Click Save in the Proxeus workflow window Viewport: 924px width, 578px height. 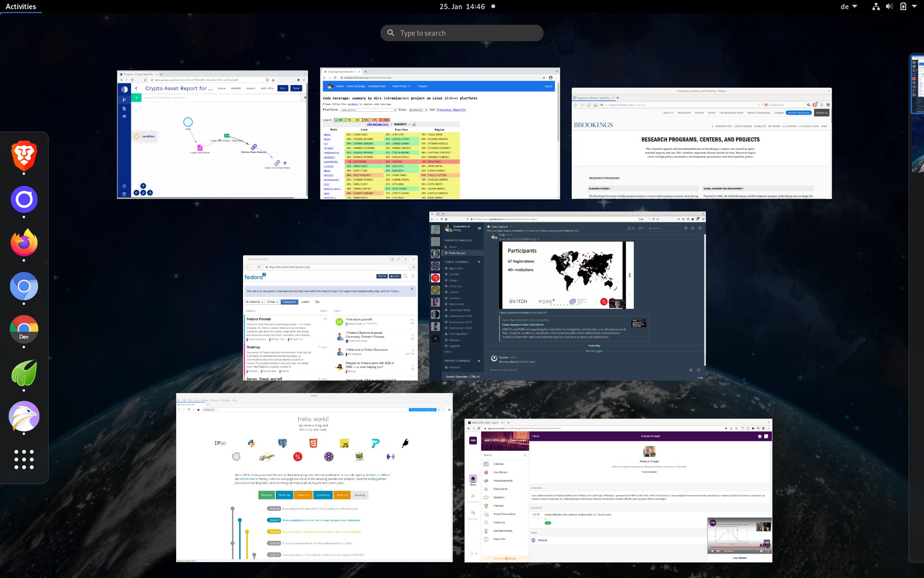coord(296,88)
